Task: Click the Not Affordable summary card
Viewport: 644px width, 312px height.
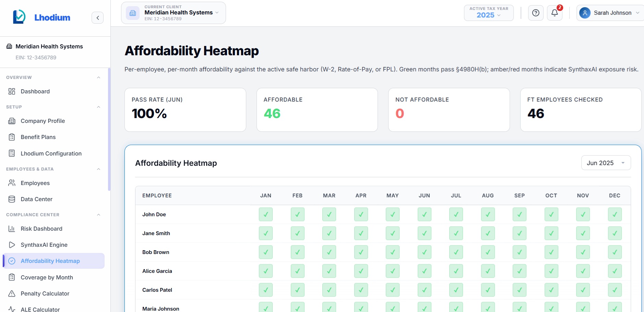Action: pos(449,110)
